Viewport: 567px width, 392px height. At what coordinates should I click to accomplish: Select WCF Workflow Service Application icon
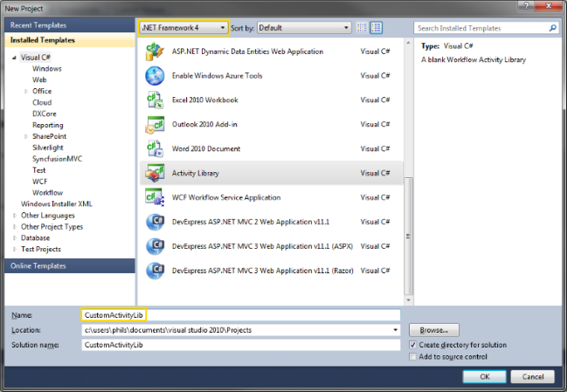155,197
